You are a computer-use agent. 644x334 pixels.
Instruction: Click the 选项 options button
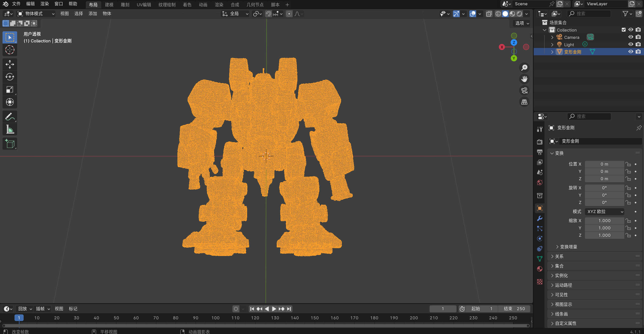tap(522, 23)
